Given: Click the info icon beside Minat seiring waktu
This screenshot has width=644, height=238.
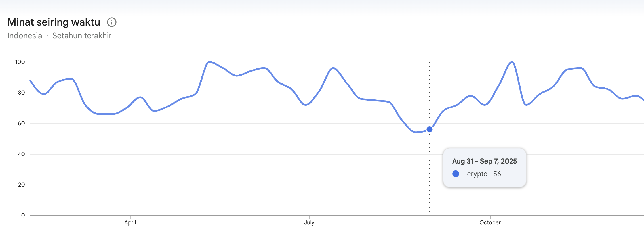Looking at the screenshot, I should click(x=112, y=22).
